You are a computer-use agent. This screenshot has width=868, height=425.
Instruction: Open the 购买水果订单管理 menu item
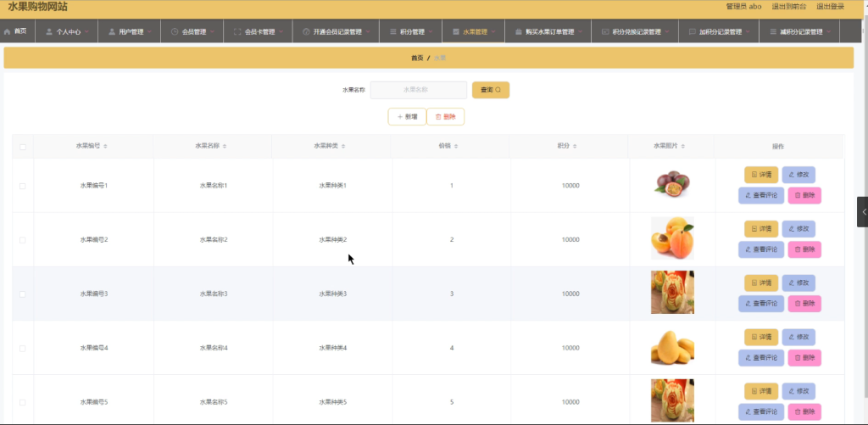pos(548,31)
